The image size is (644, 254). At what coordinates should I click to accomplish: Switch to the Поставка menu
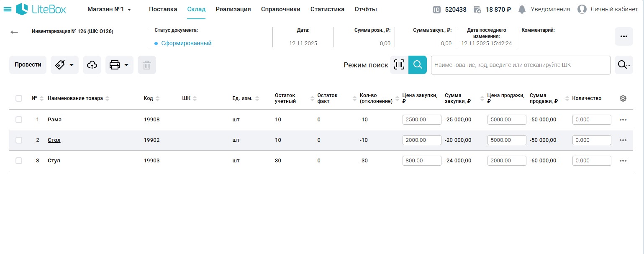(x=163, y=9)
